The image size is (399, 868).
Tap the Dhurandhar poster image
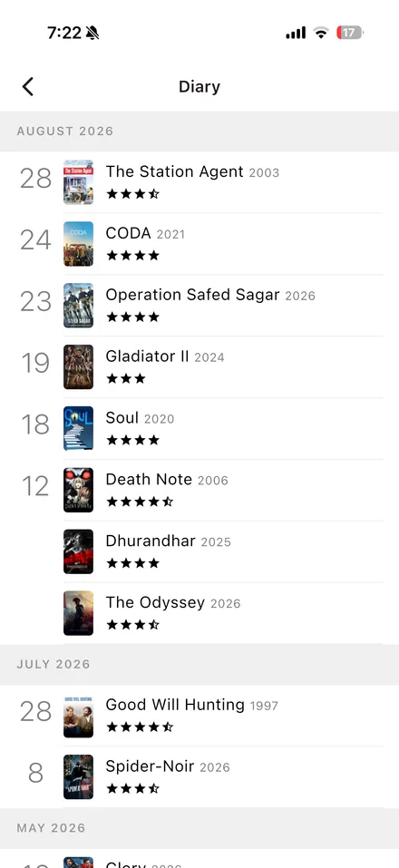(x=78, y=551)
